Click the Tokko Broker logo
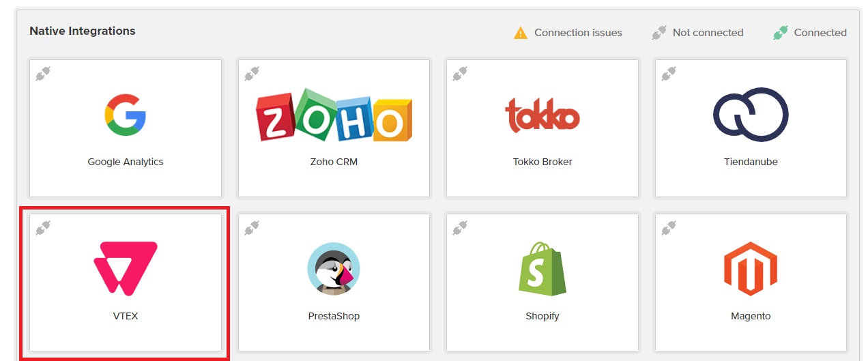 point(542,115)
